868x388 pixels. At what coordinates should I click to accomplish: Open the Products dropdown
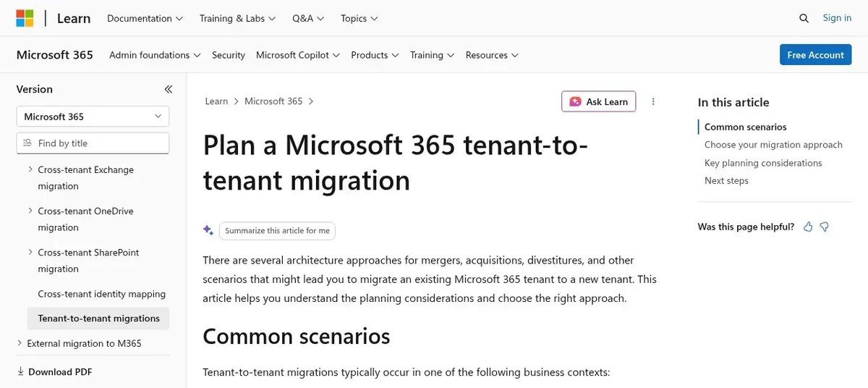pyautogui.click(x=375, y=55)
